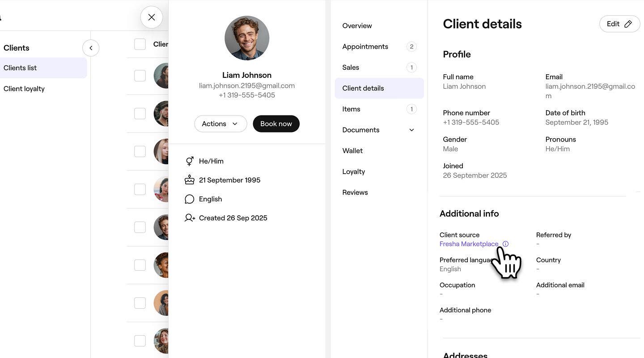Collapse the Clients sidebar with arrow button
644x358 pixels.
pos(91,48)
